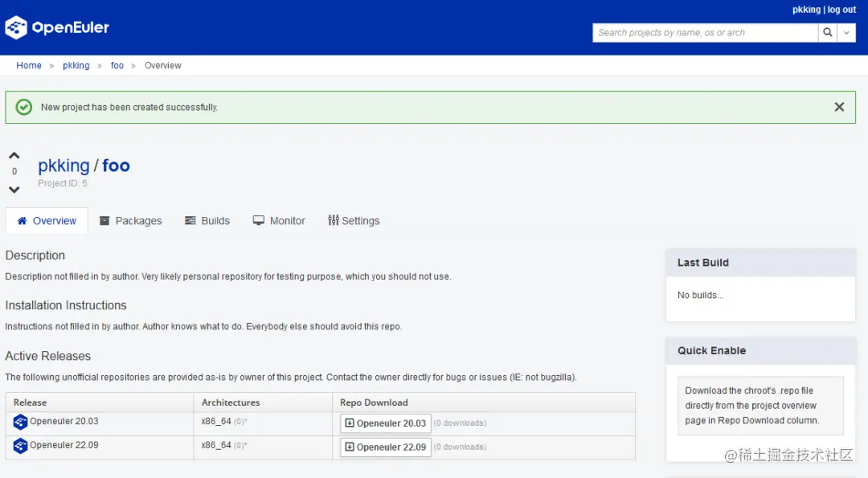This screenshot has height=478, width=868.
Task: Click the OpenEuler logo in header
Action: (57, 27)
